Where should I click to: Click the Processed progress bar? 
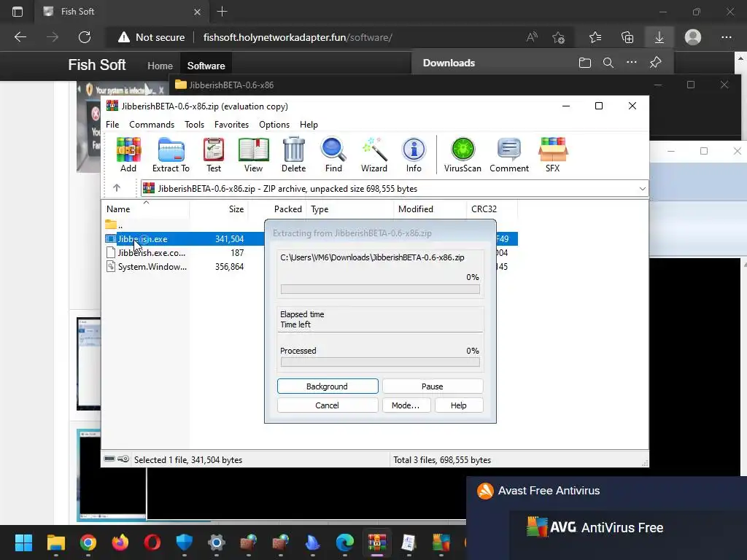[380, 362]
